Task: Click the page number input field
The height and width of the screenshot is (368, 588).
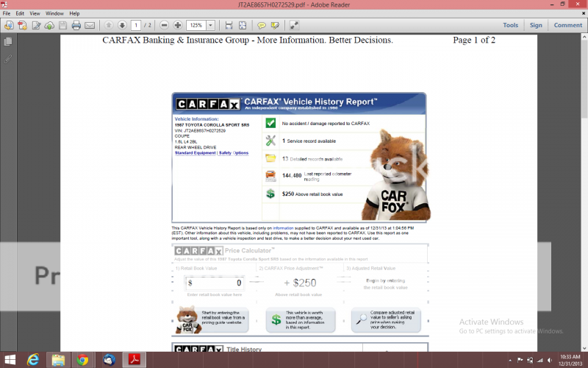Action: click(136, 25)
